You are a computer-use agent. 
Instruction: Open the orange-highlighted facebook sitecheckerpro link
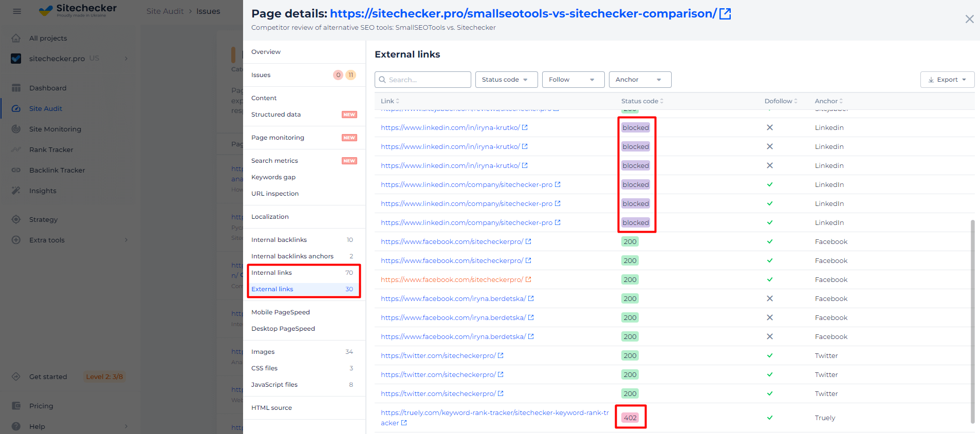click(452, 279)
